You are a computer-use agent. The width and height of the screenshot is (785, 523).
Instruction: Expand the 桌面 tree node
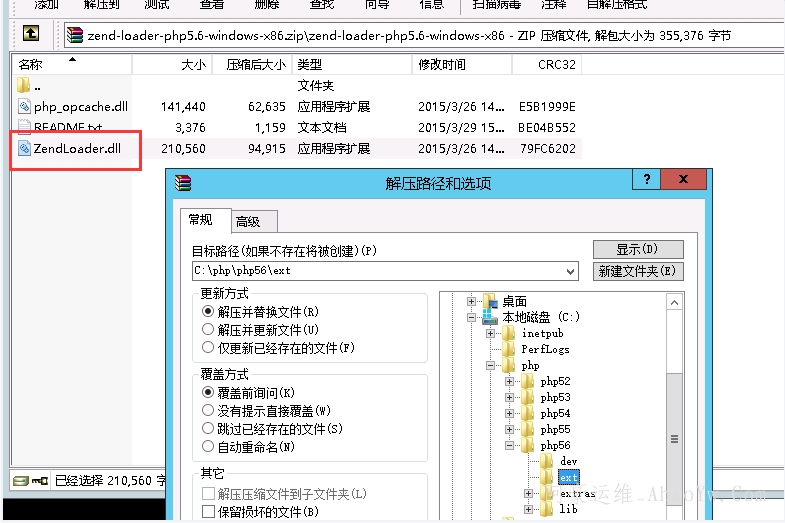471,301
